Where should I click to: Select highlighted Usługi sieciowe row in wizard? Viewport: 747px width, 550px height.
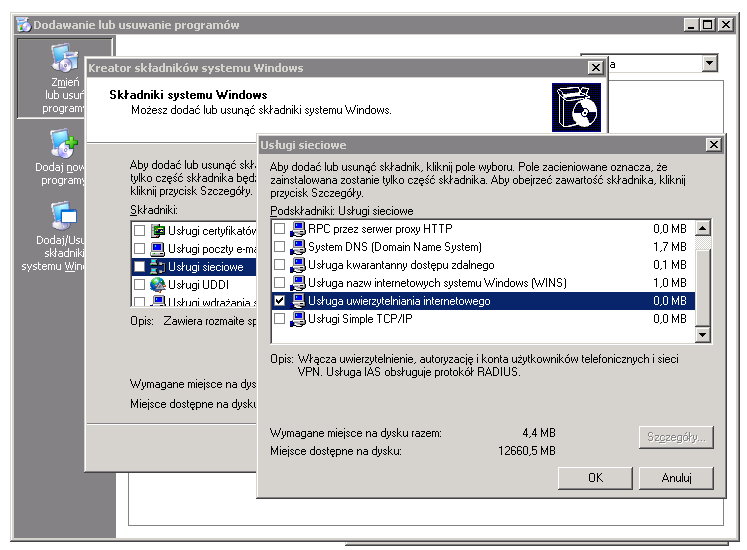(x=193, y=266)
